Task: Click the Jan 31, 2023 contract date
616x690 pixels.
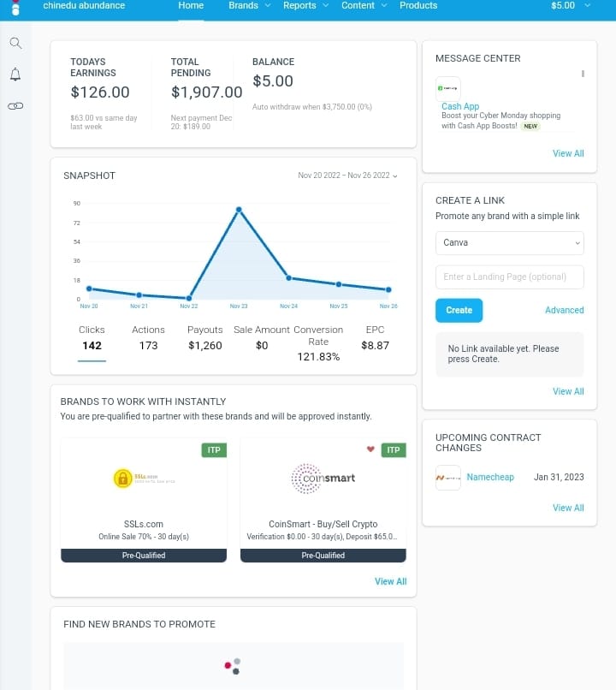Action: (559, 478)
